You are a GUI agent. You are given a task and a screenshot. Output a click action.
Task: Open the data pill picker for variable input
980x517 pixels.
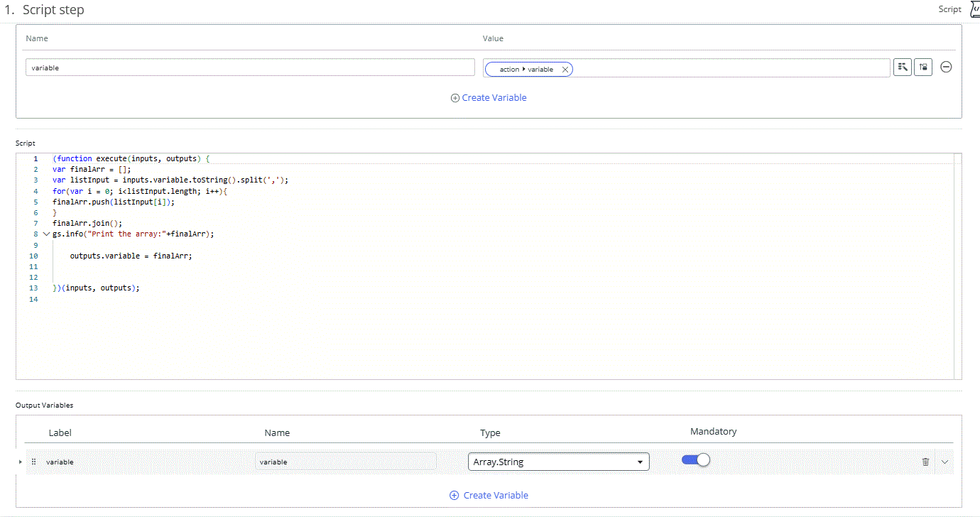903,67
